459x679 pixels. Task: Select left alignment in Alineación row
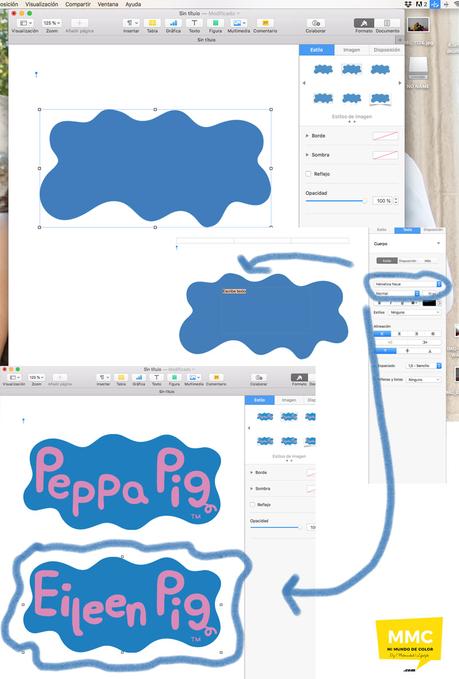[x=382, y=334]
